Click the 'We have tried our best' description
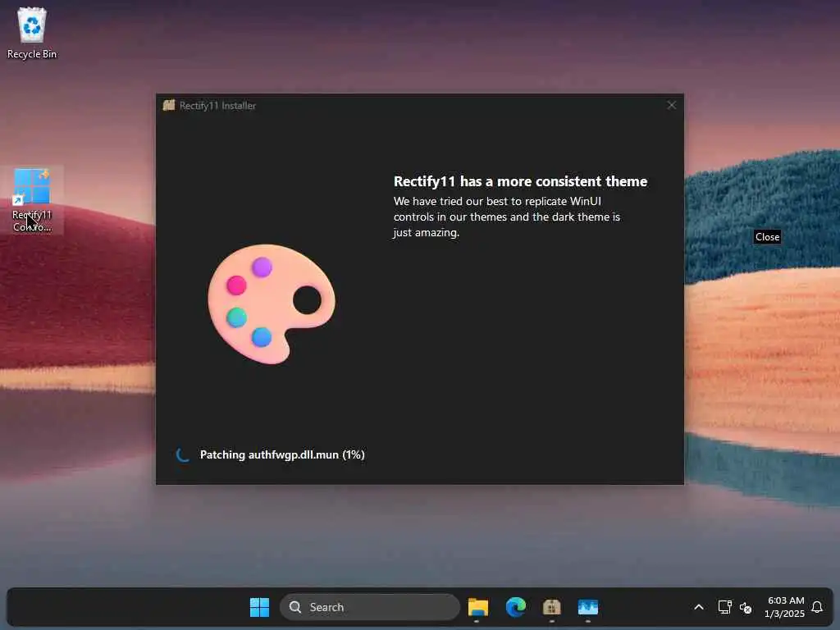Image resolution: width=840 pixels, height=630 pixels. pyautogui.click(x=506, y=217)
